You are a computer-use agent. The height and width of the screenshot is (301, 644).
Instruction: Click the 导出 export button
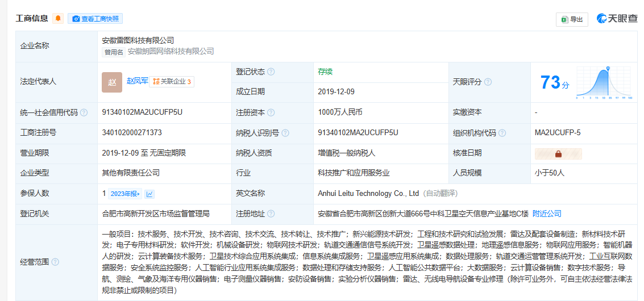(572, 19)
